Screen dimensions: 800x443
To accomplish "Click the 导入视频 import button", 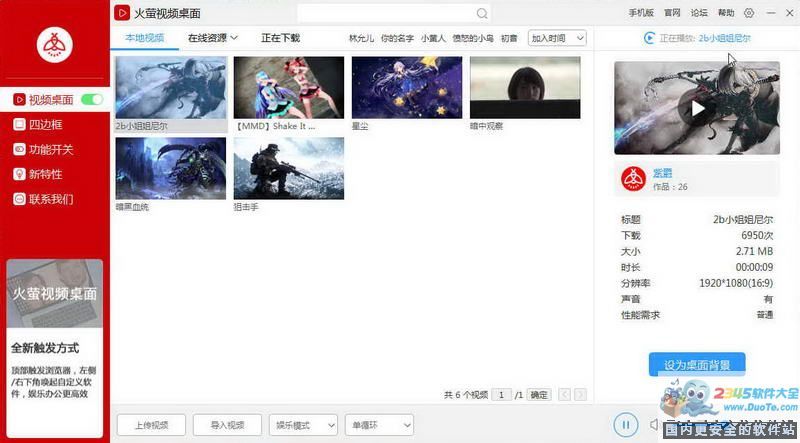I will (x=227, y=425).
